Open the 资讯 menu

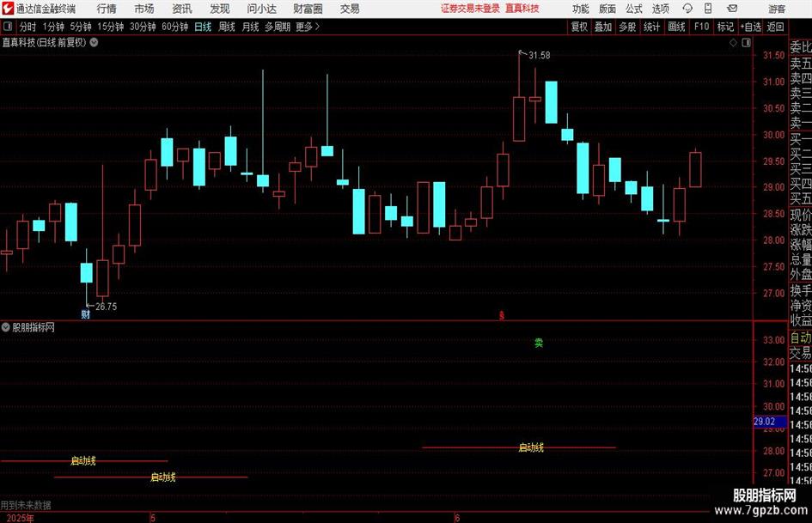click(182, 9)
